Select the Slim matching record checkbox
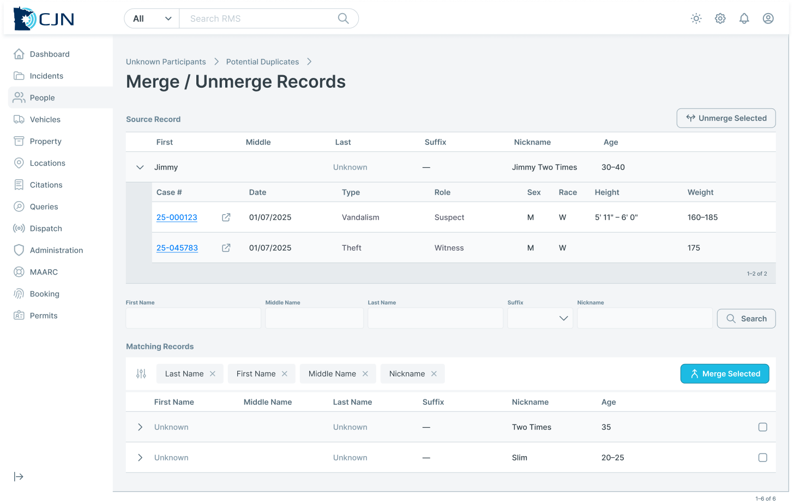 [763, 458]
